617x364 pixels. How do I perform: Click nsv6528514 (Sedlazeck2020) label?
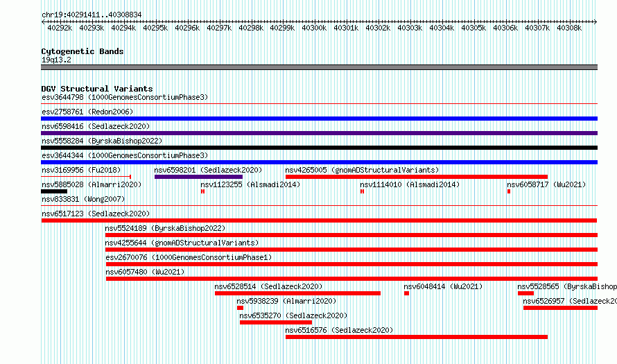pyautogui.click(x=268, y=286)
